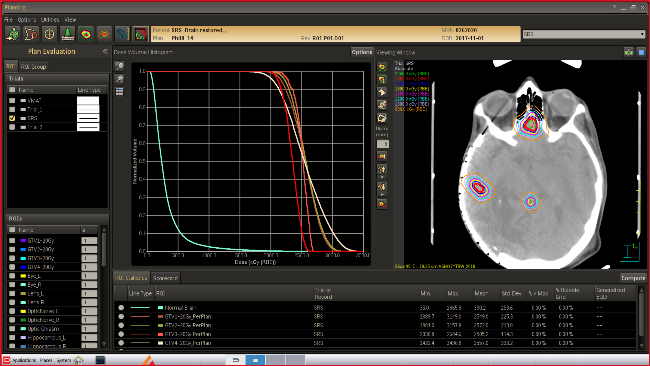Click the Normal Brain row radio selector

point(121,308)
